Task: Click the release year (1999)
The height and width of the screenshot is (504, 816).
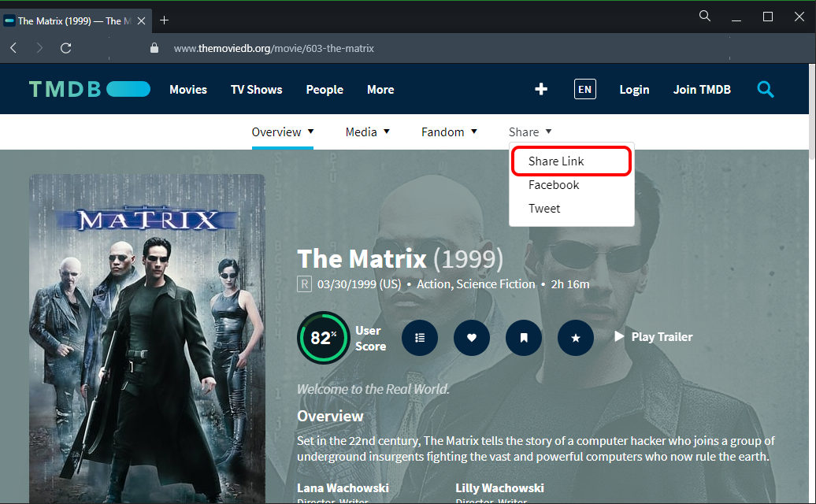Action: click(469, 258)
